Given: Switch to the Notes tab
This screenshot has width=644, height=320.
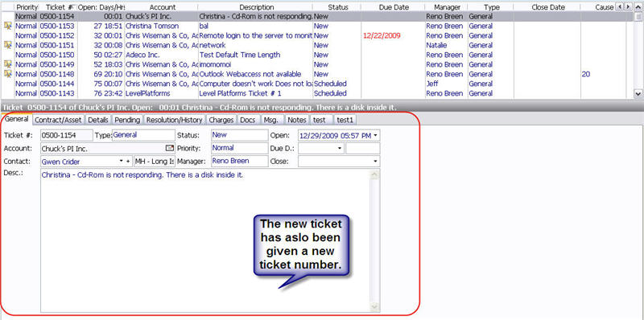Looking at the screenshot, I should point(297,120).
